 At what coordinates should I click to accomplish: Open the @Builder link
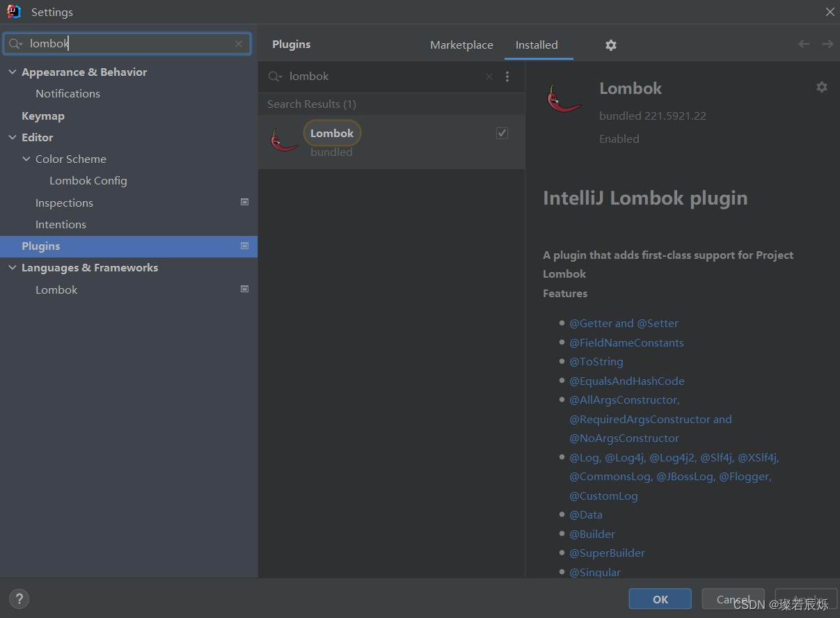tap(592, 534)
